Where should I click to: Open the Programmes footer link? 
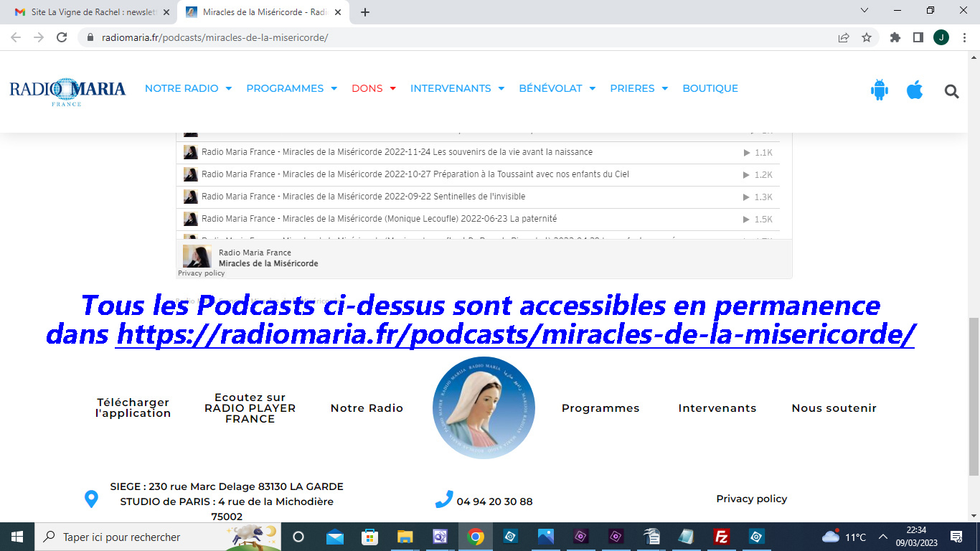tap(600, 408)
